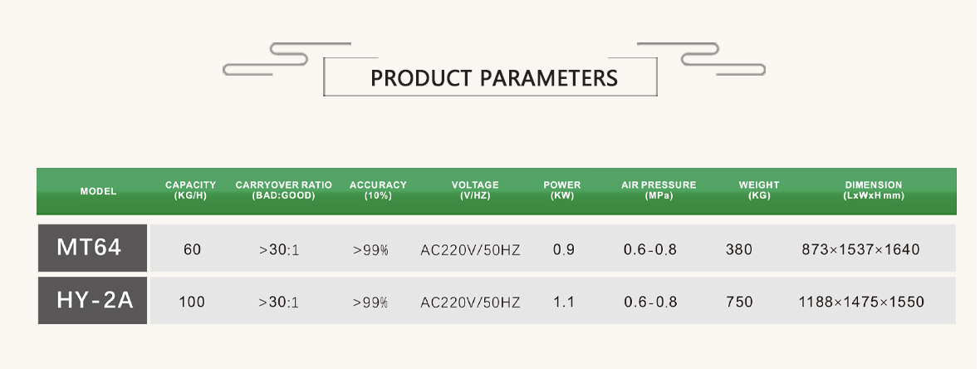980x369 pixels.
Task: Select the HY-2A weight value 750
Action: 739,302
